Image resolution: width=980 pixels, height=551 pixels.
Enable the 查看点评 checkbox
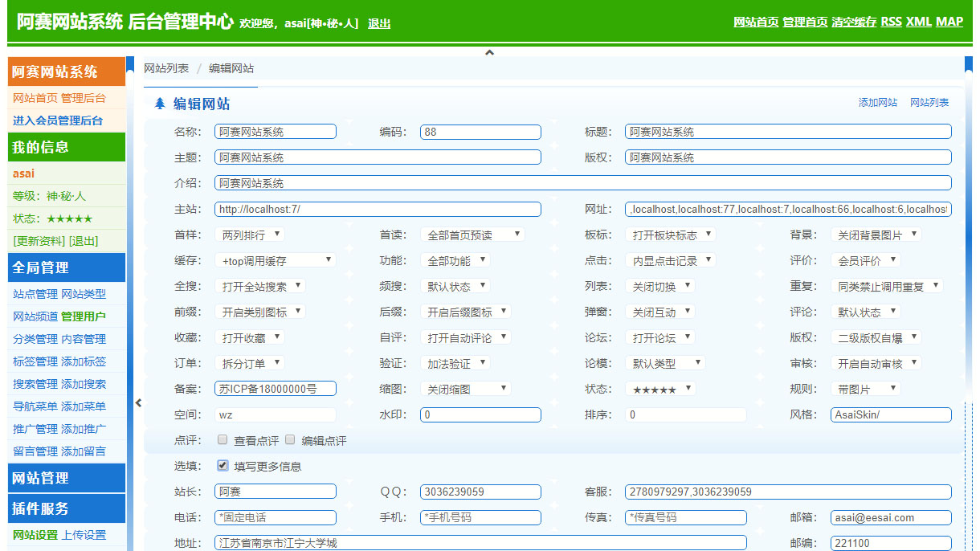[223, 440]
